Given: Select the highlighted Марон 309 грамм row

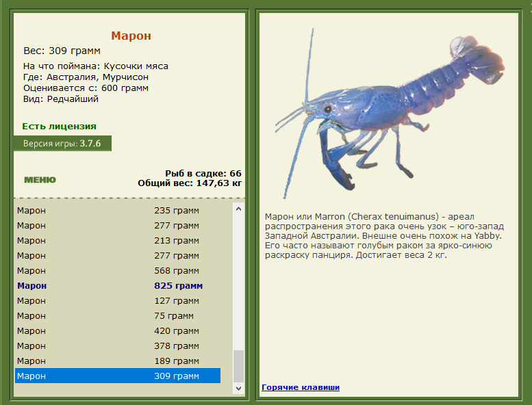Looking at the screenshot, I should (118, 376).
